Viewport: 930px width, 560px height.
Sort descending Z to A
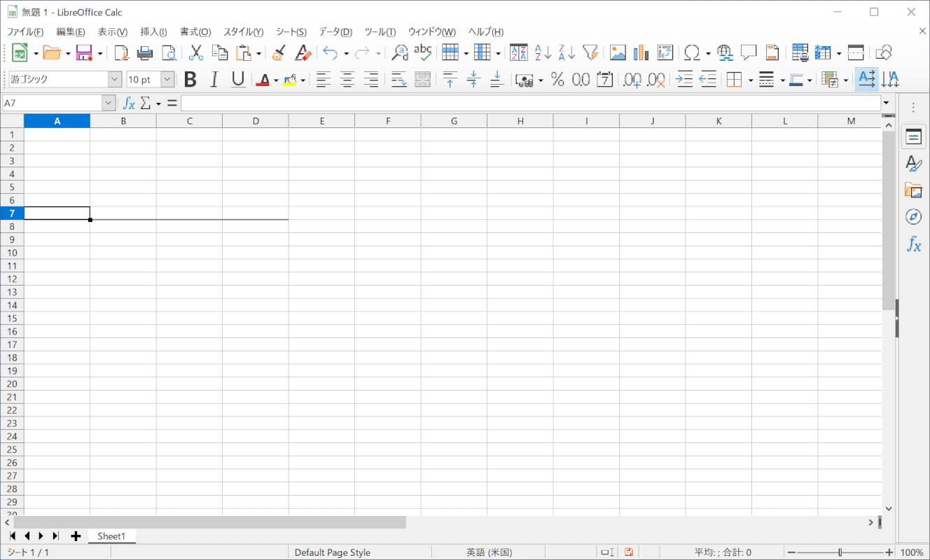(567, 52)
